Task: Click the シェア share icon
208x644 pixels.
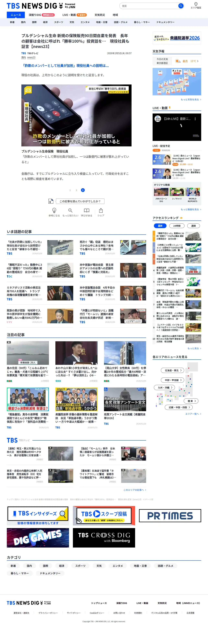Action: point(101,210)
